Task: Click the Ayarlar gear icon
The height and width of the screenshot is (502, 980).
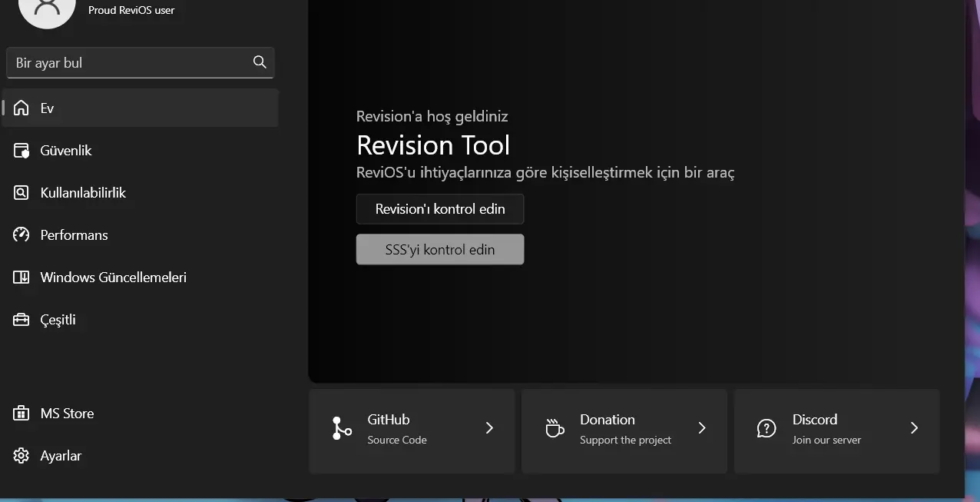Action: (22, 456)
